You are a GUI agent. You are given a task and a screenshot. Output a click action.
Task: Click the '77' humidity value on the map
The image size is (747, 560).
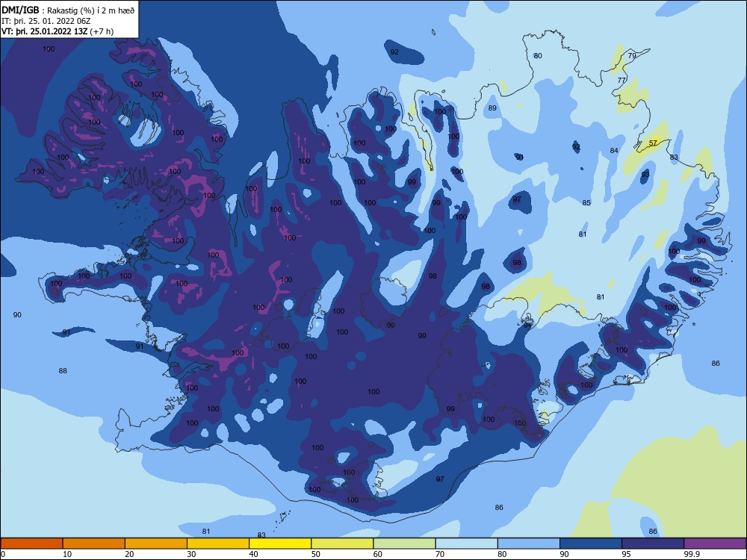[622, 80]
